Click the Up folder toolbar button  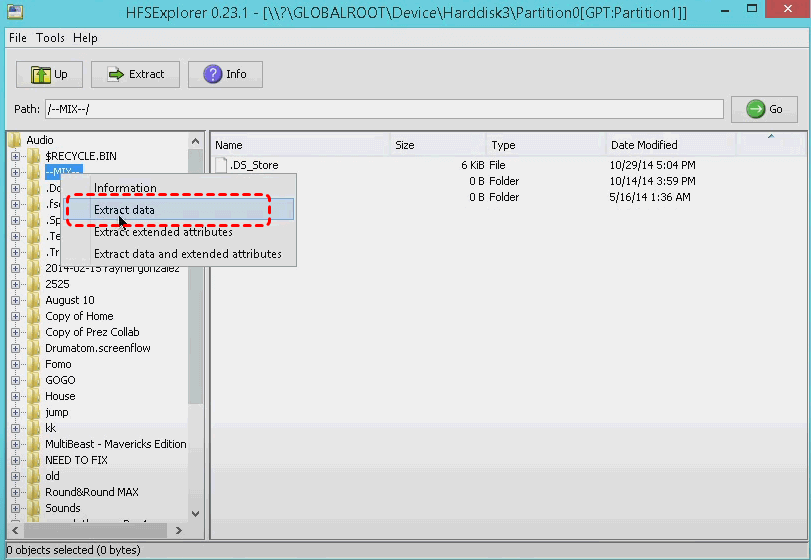(x=49, y=74)
